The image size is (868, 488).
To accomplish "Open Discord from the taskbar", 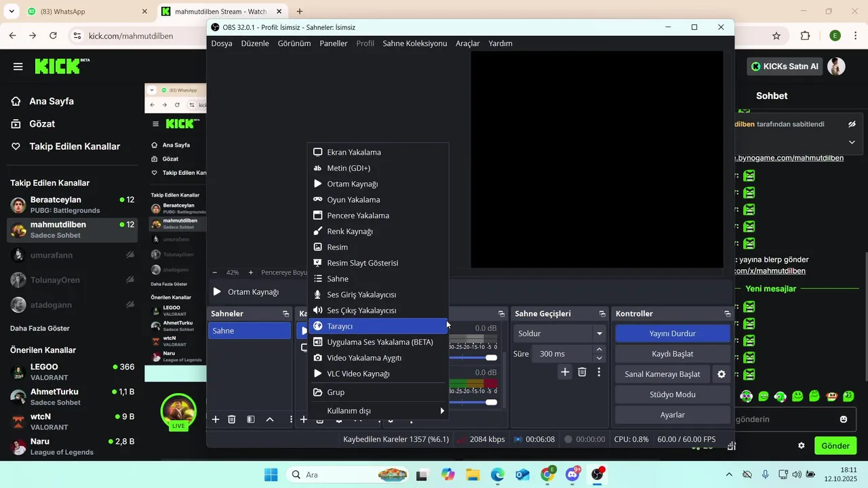I will (x=572, y=474).
